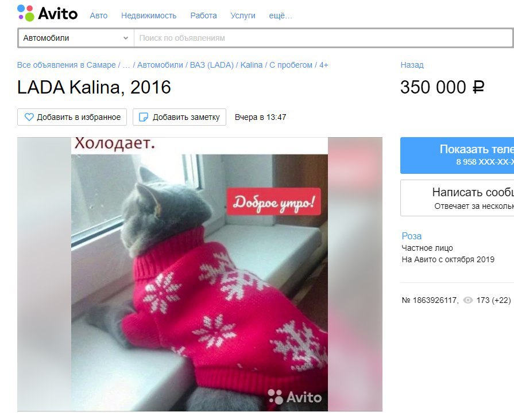Go back via the Назад link

412,65
